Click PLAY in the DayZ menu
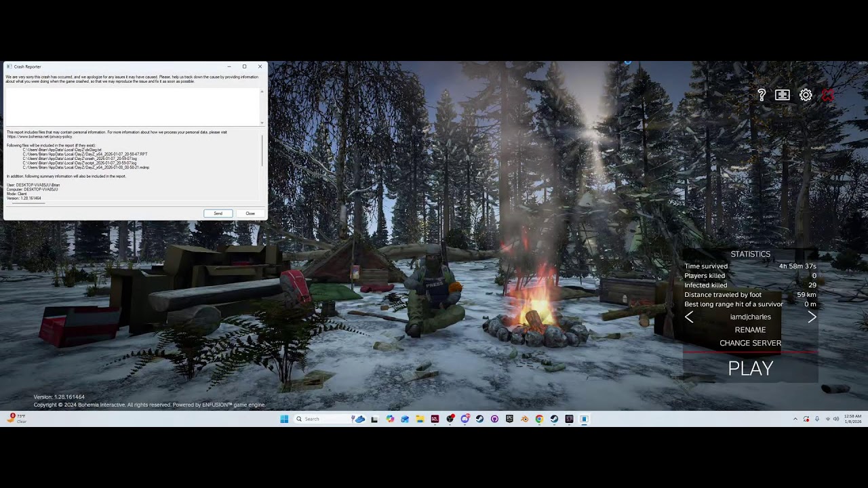Screen dimensions: 868x488 coord(751,368)
